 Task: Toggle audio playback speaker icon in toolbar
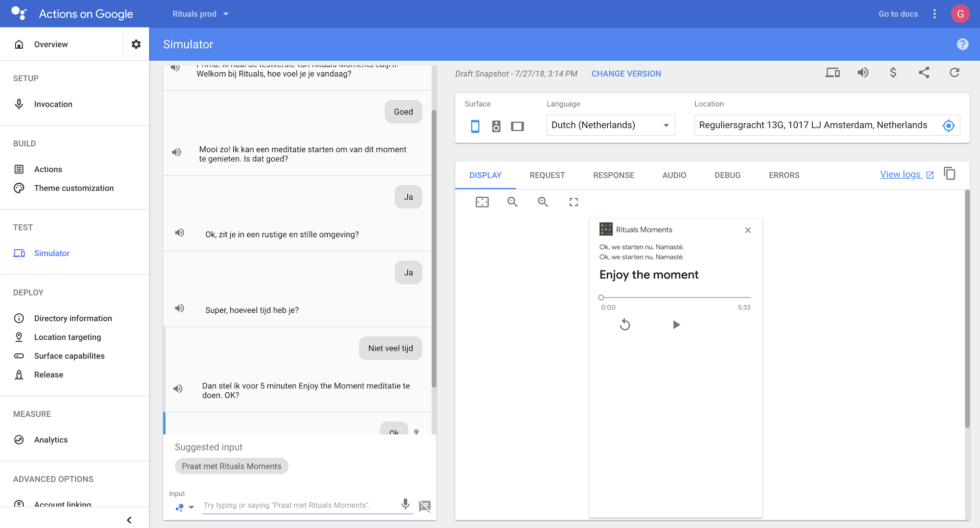click(x=863, y=73)
